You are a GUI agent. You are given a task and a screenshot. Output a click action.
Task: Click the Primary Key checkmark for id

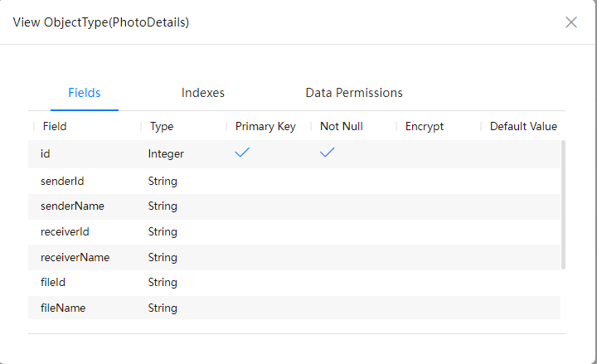(x=243, y=153)
